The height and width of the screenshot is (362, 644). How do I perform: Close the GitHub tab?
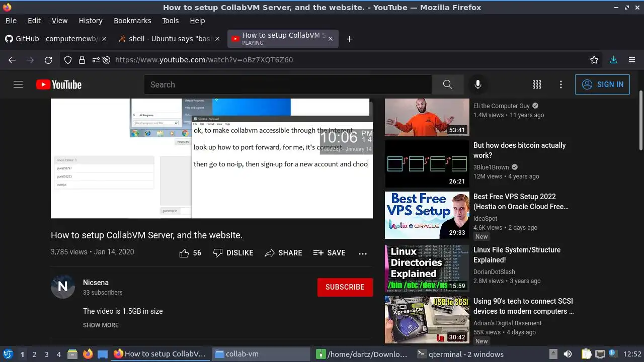[105, 39]
